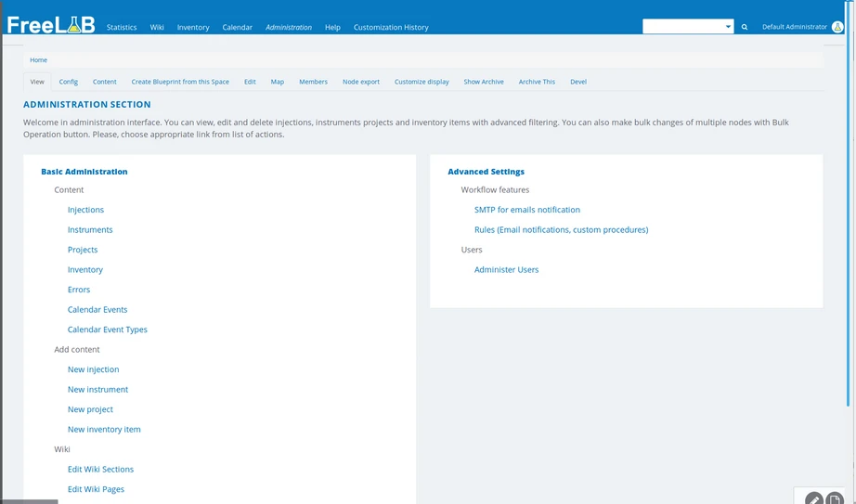
Task: Click the Advanced Settings heading
Action: [x=486, y=172]
